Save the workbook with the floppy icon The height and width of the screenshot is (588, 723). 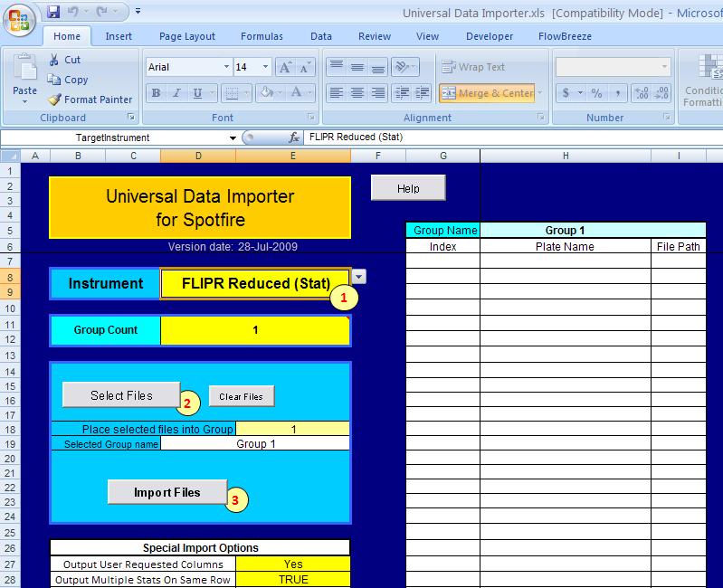[53, 12]
